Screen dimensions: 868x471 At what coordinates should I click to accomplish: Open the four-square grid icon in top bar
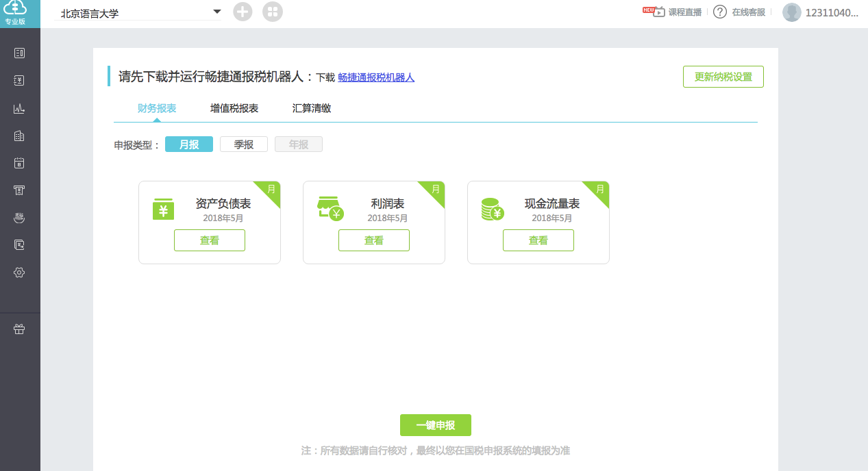[x=272, y=12]
